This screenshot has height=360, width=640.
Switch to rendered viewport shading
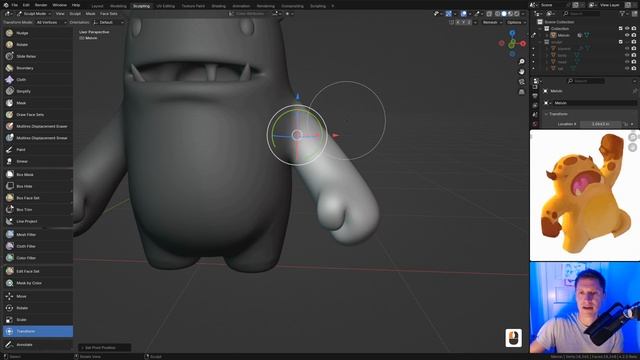point(517,13)
